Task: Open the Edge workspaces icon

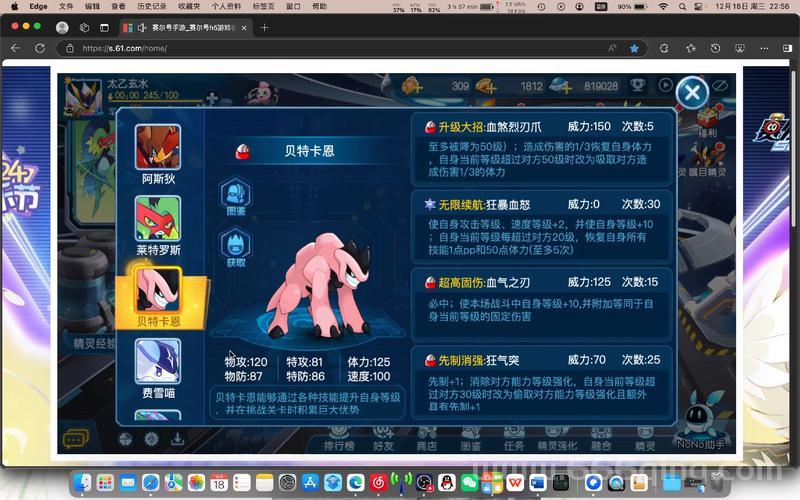Action: (85, 28)
